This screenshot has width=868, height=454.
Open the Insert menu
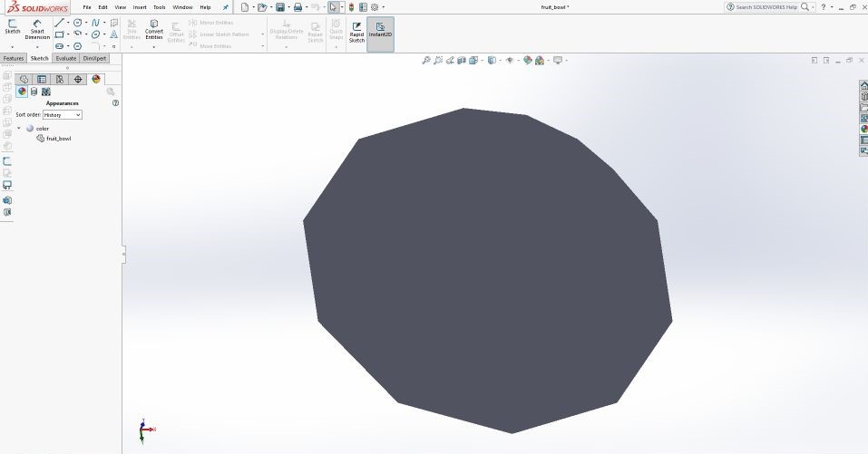(x=140, y=7)
